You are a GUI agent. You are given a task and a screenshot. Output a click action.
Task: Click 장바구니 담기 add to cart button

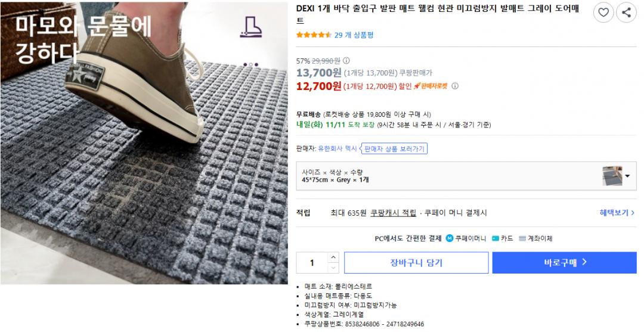point(416,262)
